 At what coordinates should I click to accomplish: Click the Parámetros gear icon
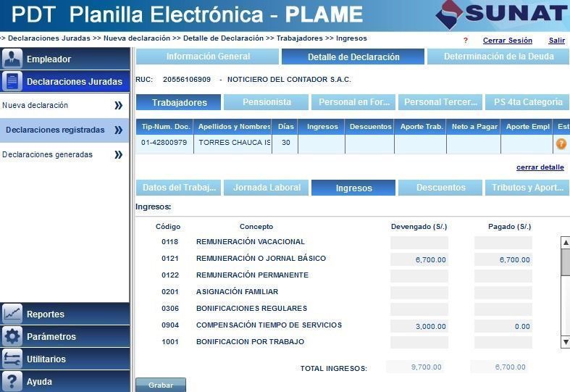pyautogui.click(x=12, y=336)
